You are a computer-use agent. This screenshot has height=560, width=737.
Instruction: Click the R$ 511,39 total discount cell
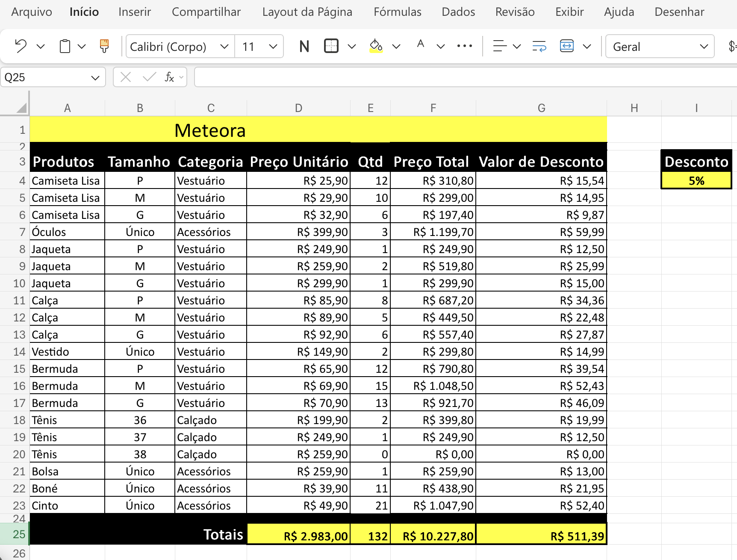[x=541, y=534]
